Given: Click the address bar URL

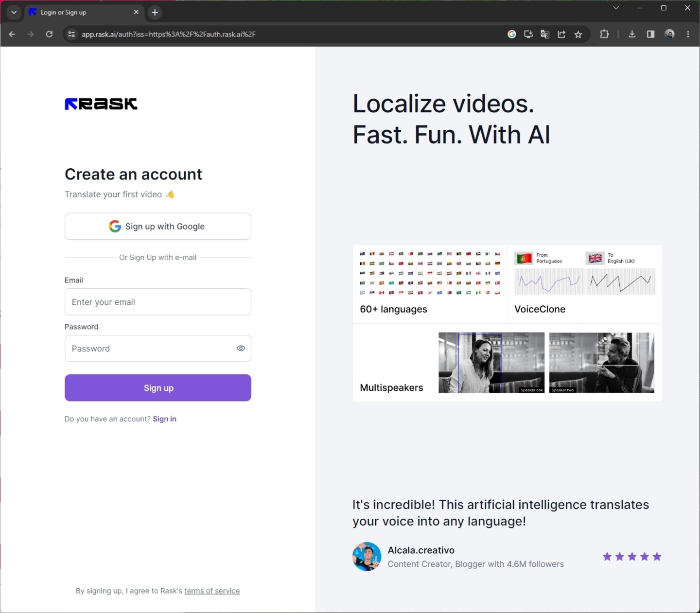Looking at the screenshot, I should 169,34.
